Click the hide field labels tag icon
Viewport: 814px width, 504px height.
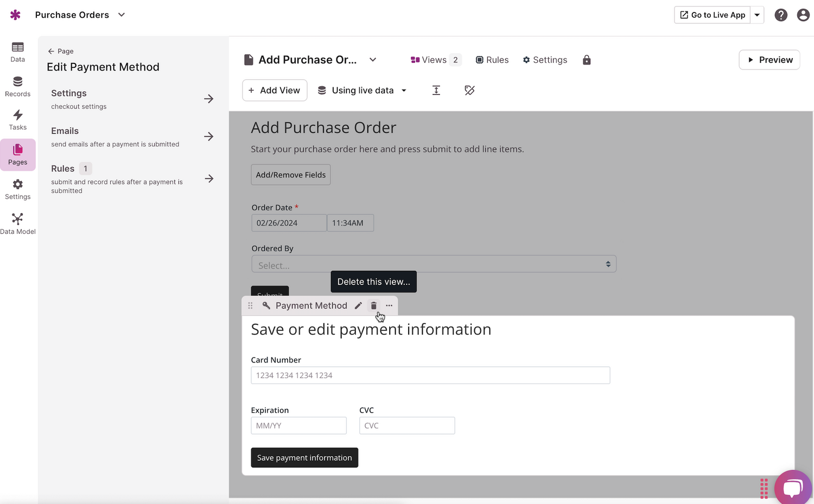click(x=469, y=90)
